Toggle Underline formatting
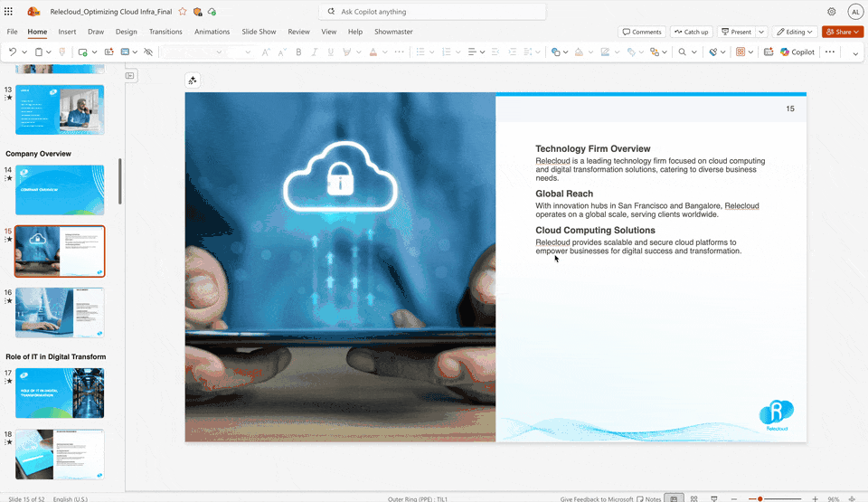 pos(331,52)
